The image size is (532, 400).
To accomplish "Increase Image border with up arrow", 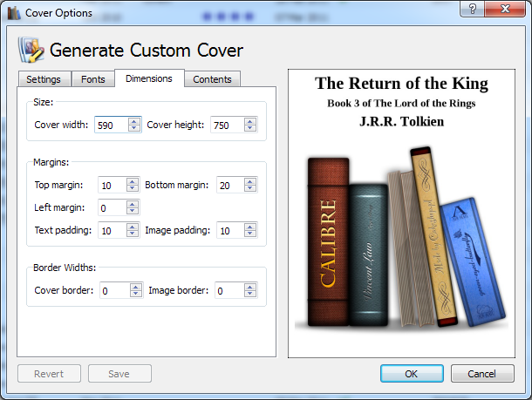I will tap(250, 287).
